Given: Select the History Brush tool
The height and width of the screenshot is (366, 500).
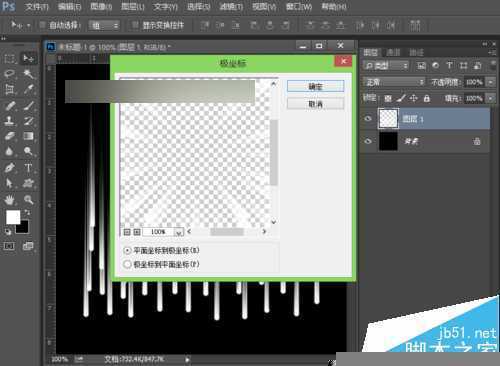Looking at the screenshot, I should 28,121.
